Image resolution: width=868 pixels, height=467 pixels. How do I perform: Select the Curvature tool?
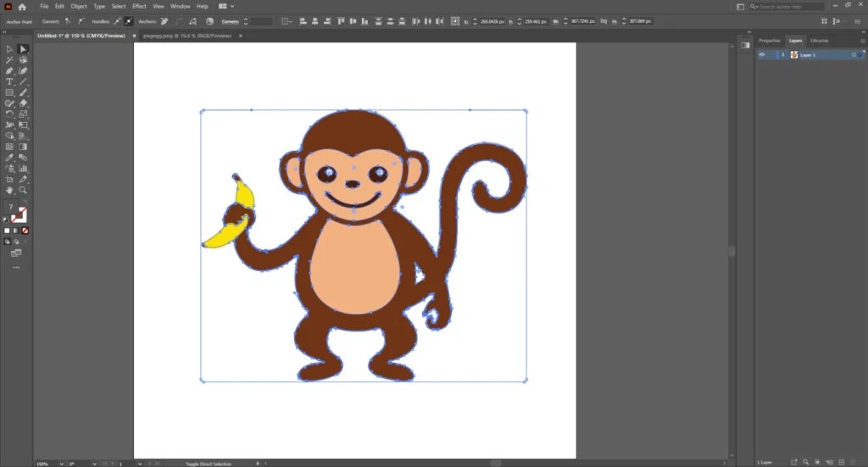pos(23,71)
